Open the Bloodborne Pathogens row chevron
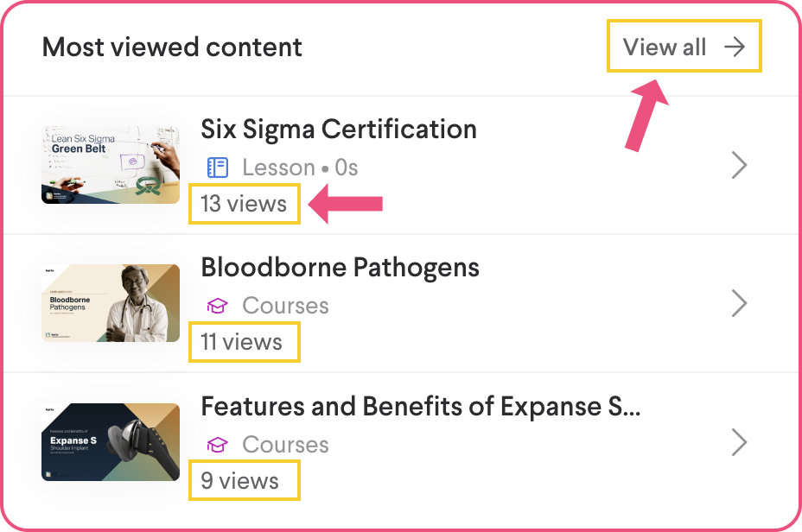The width and height of the screenshot is (802, 532). pyautogui.click(x=739, y=303)
